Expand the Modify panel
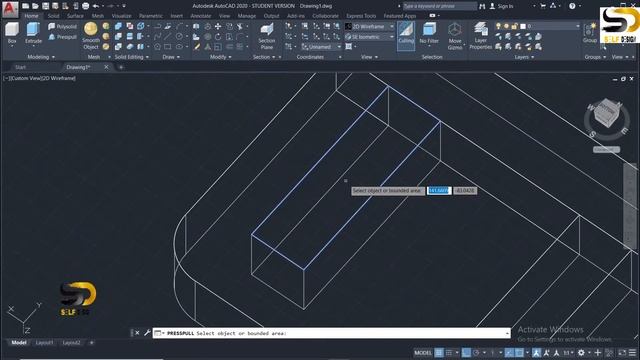The height and width of the screenshot is (360, 640). [x=221, y=57]
